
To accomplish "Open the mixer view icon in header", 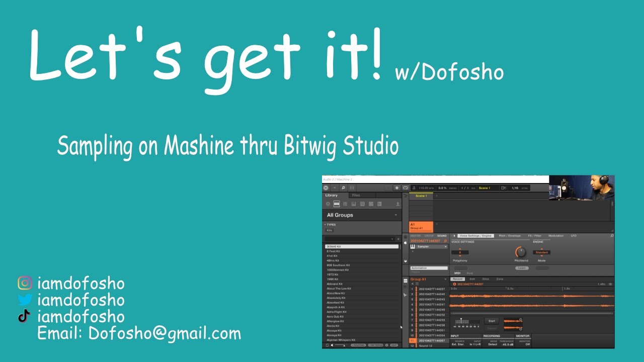I will (x=352, y=188).
